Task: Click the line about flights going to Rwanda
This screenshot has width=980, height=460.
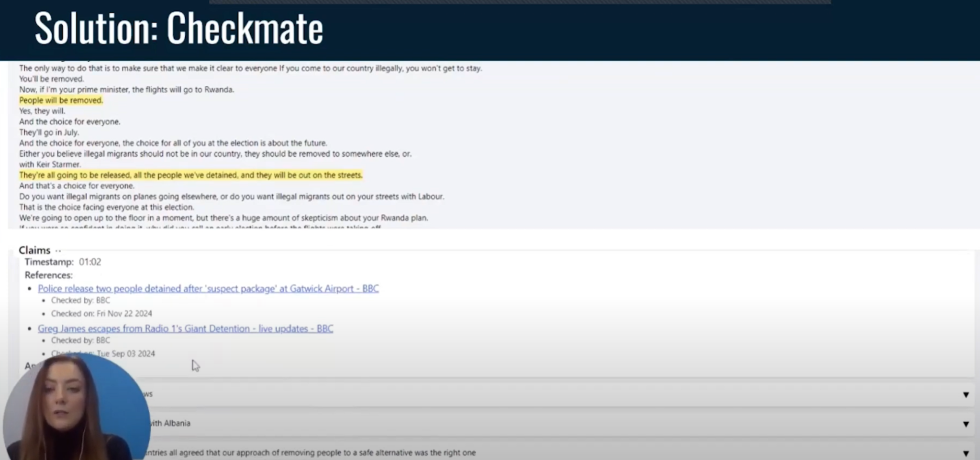Action: click(126, 89)
